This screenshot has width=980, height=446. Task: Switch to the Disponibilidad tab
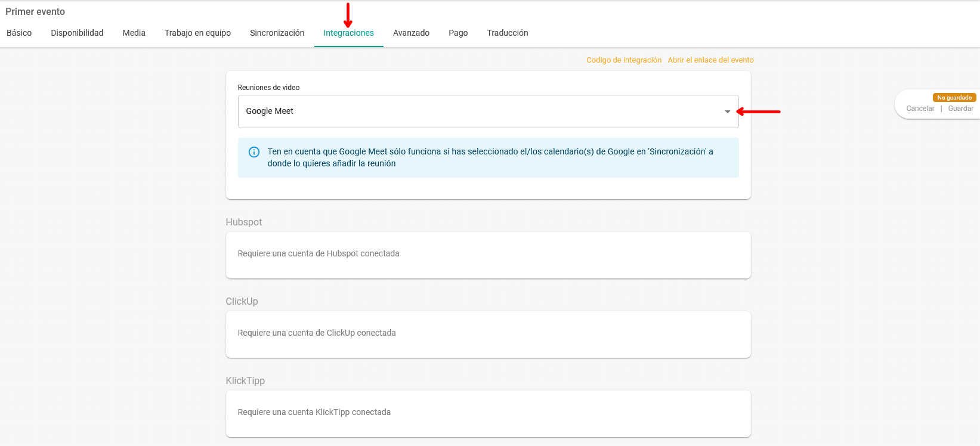pyautogui.click(x=77, y=33)
